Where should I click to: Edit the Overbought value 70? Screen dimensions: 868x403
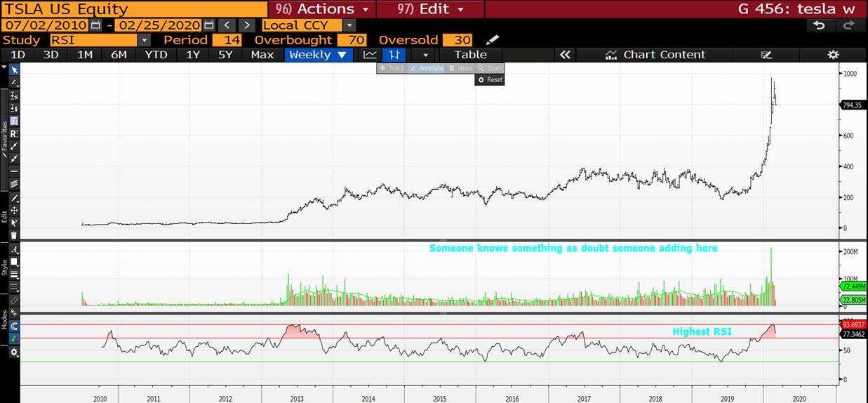coord(352,40)
